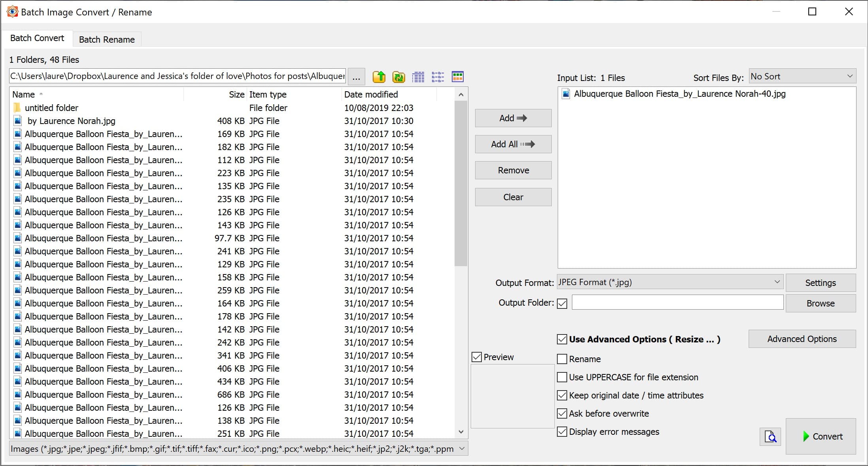Toggle Use UPPERCASE for file extension
Image resolution: width=868 pixels, height=466 pixels.
[x=562, y=377]
